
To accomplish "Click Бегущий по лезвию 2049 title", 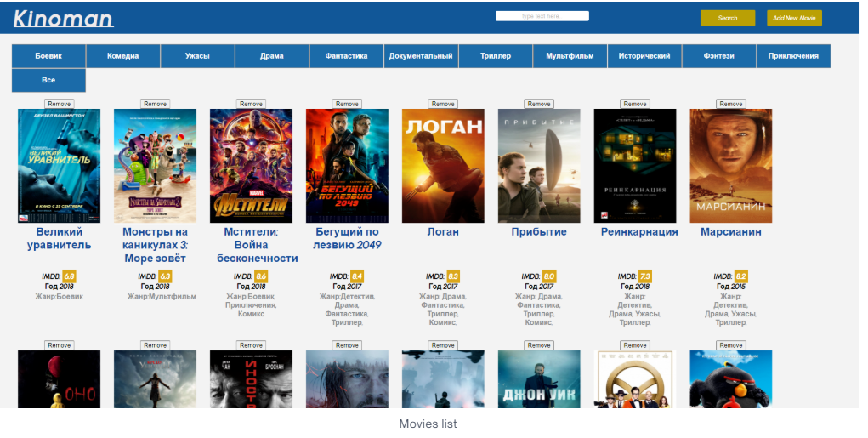I will point(347,239).
